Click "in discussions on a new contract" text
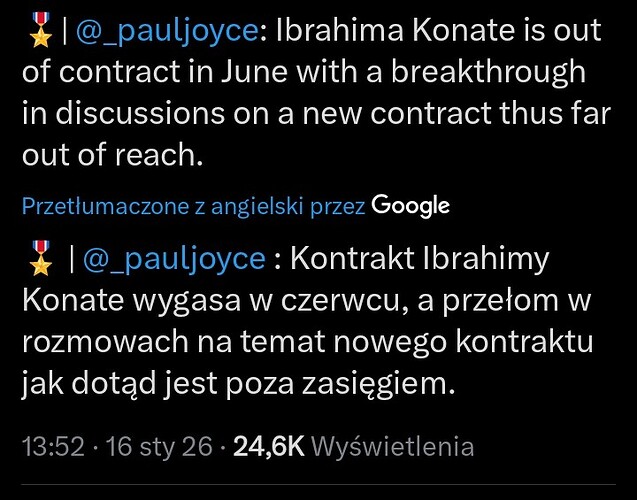The image size is (637, 500). (x=270, y=113)
